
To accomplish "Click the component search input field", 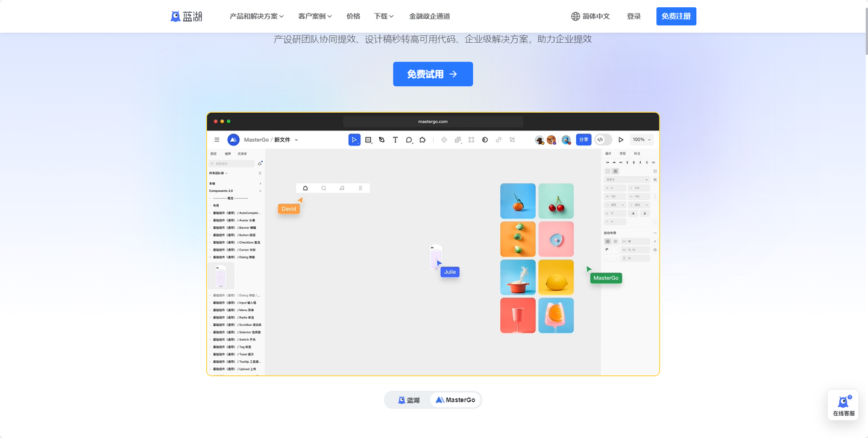I will [231, 163].
